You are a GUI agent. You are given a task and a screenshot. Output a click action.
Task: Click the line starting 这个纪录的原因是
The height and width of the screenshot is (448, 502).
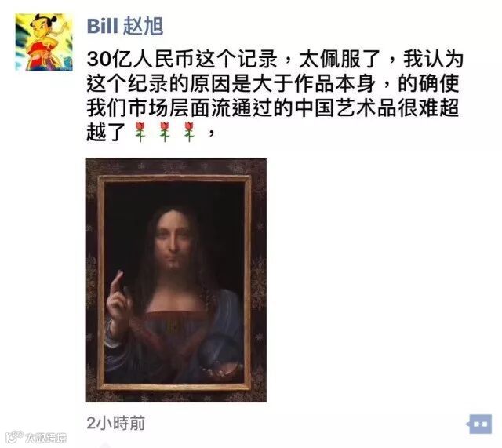[273, 84]
